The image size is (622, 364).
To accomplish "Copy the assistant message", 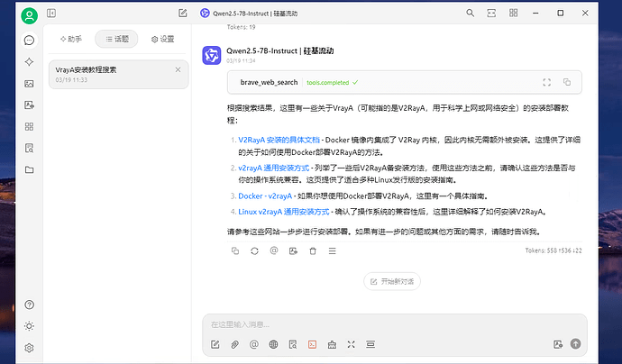I will pyautogui.click(x=235, y=251).
